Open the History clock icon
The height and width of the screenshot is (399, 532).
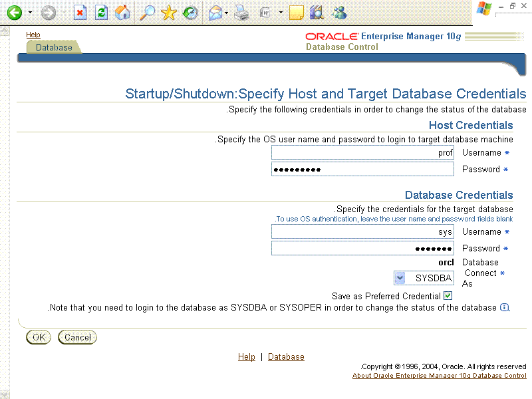[x=190, y=13]
